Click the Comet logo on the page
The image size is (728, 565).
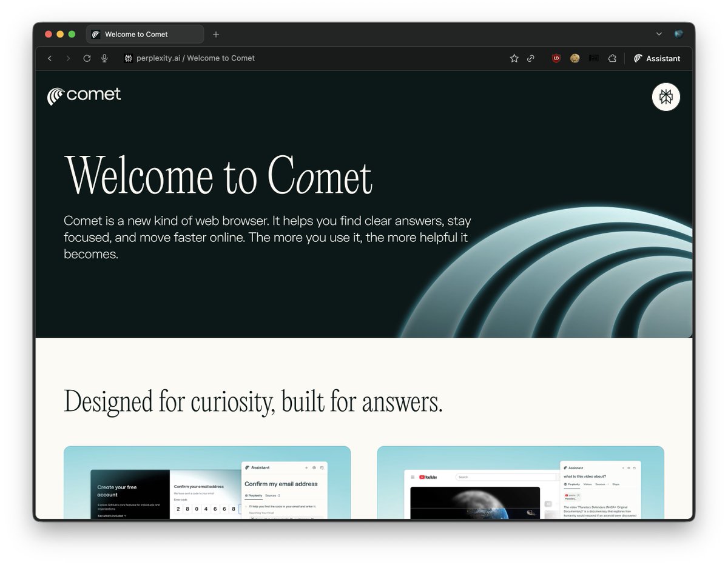tap(84, 96)
